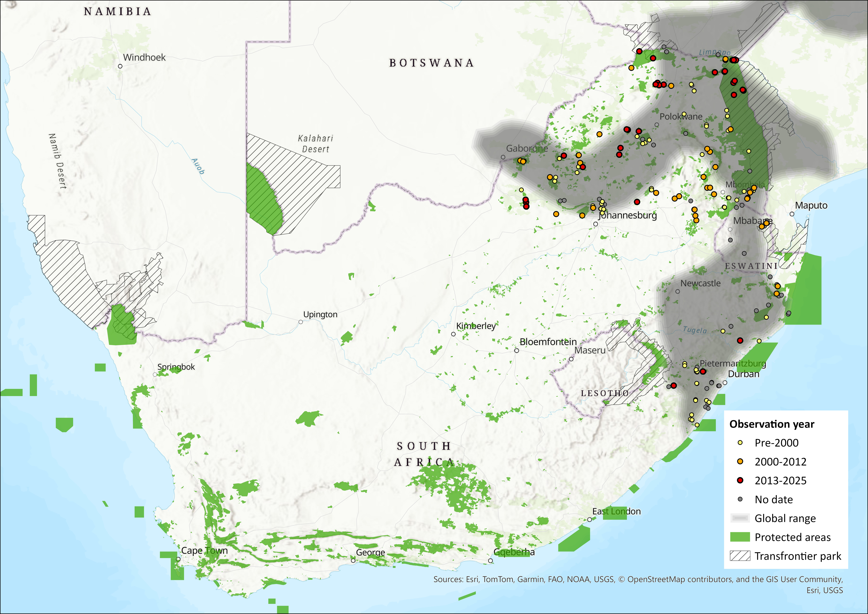868x614 pixels.
Task: Click the Windhoek city marker circle
Action: (x=120, y=66)
